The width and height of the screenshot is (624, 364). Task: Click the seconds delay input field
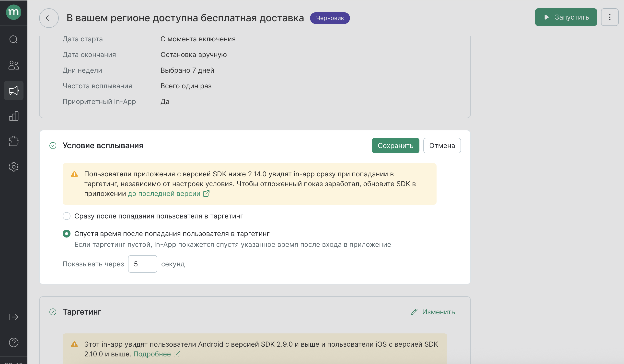pos(143,264)
